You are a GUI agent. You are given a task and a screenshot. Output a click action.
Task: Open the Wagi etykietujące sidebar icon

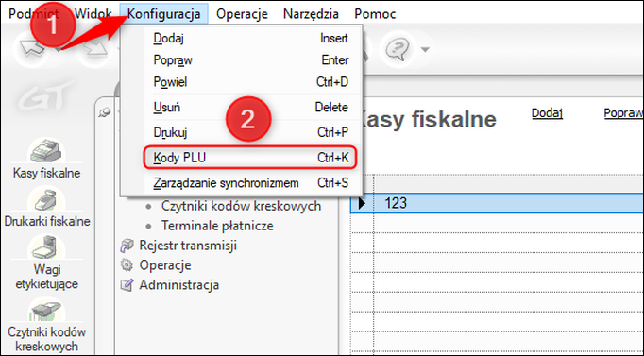tap(46, 247)
